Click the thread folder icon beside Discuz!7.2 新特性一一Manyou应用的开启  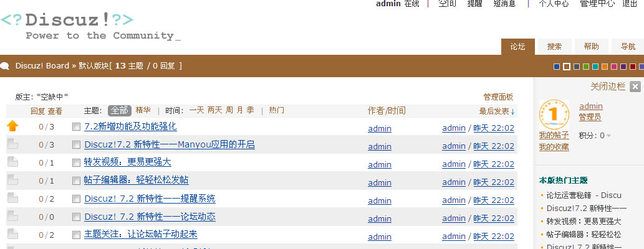12,144
